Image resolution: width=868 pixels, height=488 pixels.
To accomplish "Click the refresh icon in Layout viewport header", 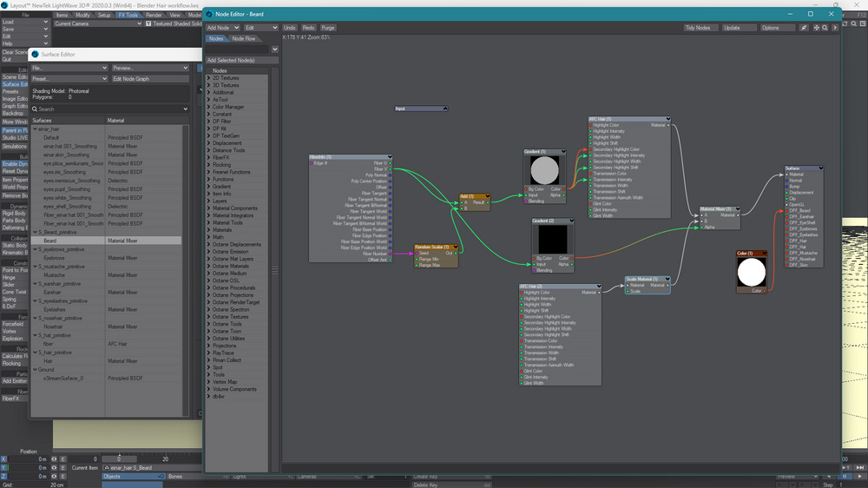I will coord(845,23).
